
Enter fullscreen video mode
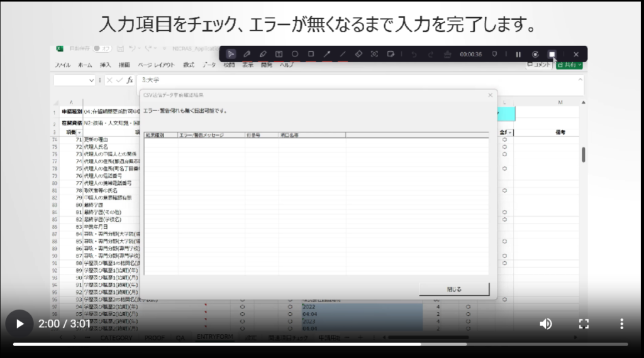[584, 324]
